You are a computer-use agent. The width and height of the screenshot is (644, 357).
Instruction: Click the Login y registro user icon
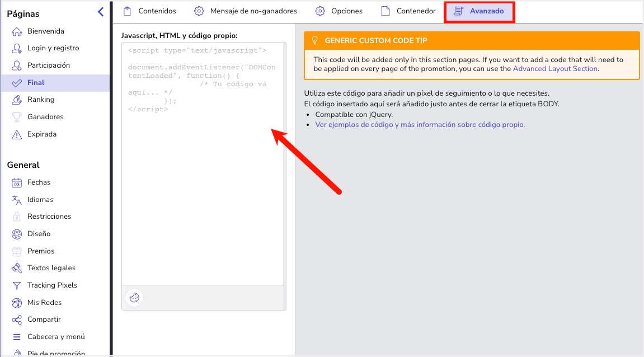17,49
